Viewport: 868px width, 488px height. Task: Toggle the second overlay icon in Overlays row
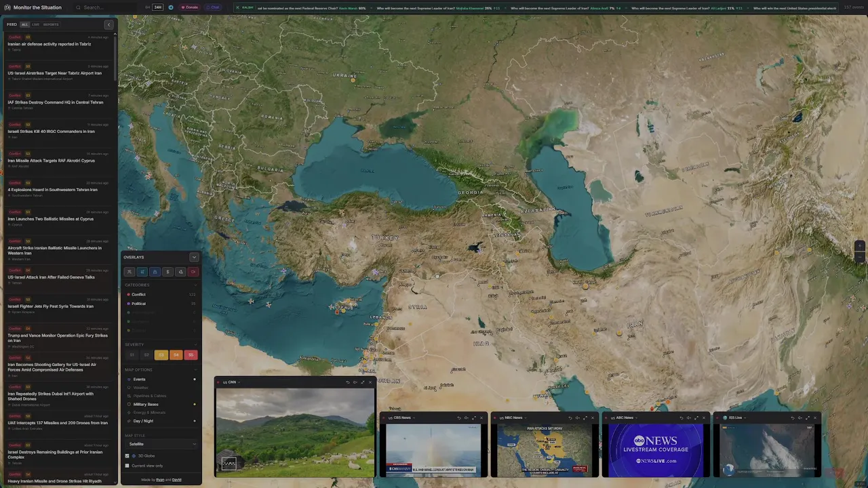click(142, 272)
